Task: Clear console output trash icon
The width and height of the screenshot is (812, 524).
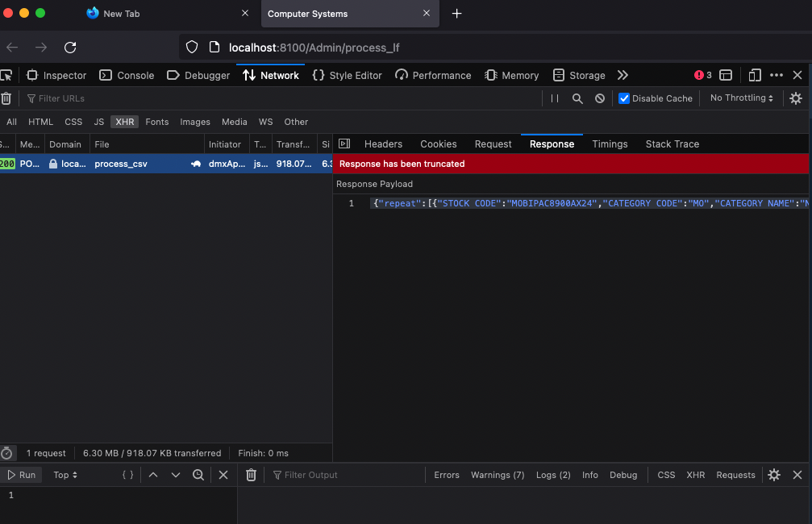Action: (251, 475)
